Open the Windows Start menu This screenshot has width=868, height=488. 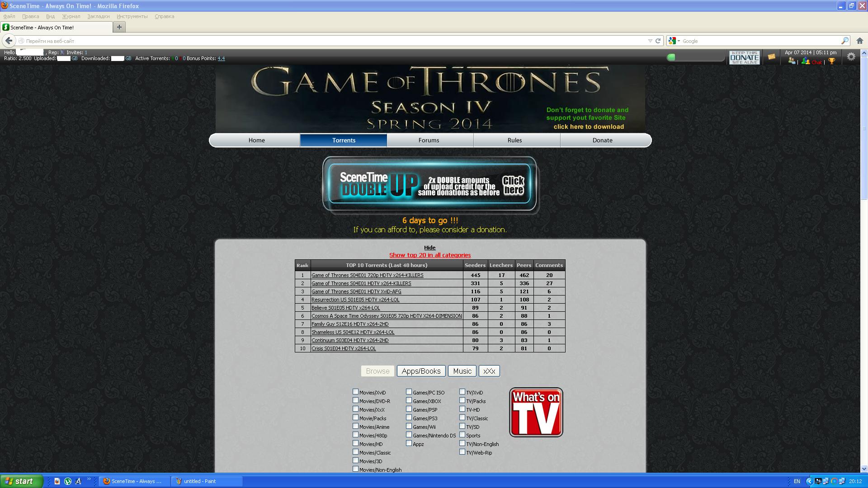point(22,481)
